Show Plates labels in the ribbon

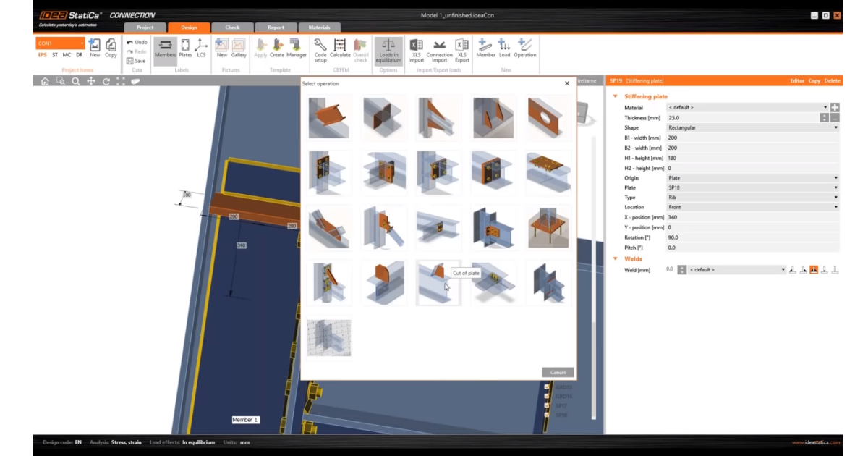[185, 48]
